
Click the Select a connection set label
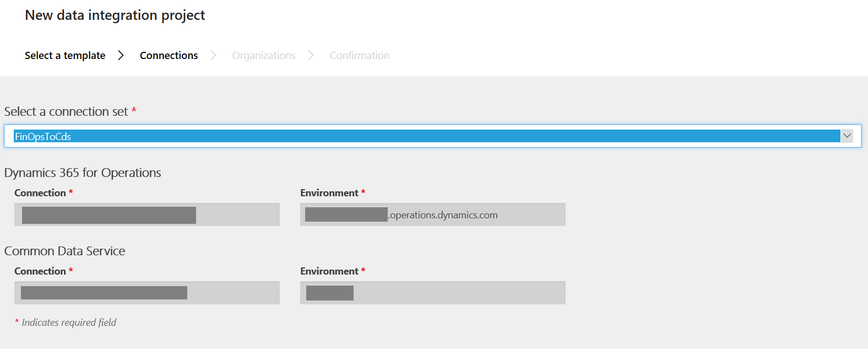tap(66, 112)
